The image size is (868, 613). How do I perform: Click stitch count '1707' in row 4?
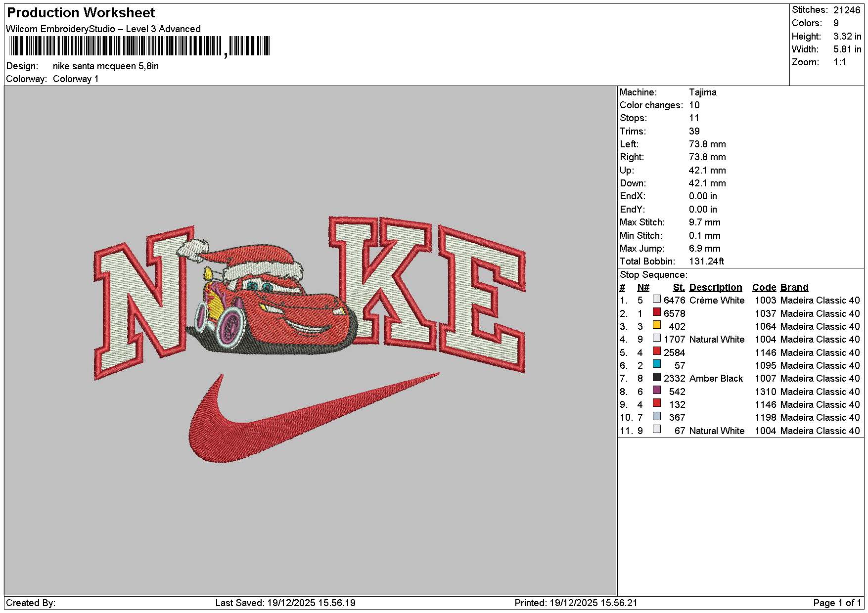click(674, 340)
